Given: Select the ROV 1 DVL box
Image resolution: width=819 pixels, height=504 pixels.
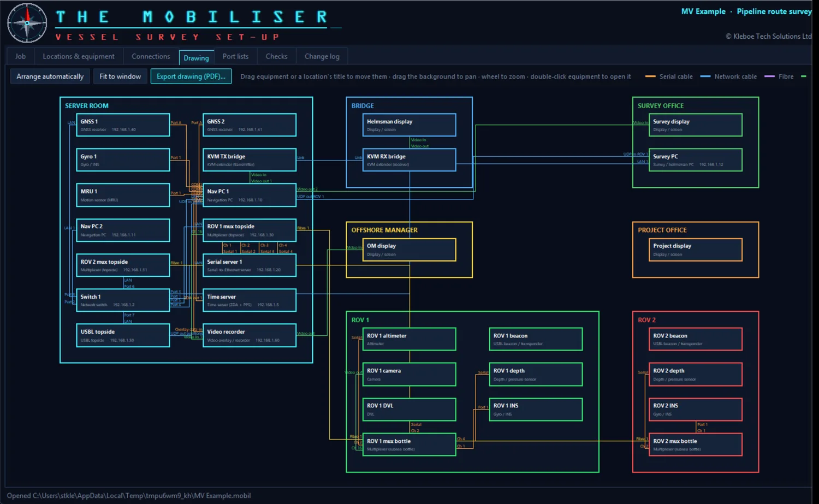Looking at the screenshot, I should click(x=410, y=410).
